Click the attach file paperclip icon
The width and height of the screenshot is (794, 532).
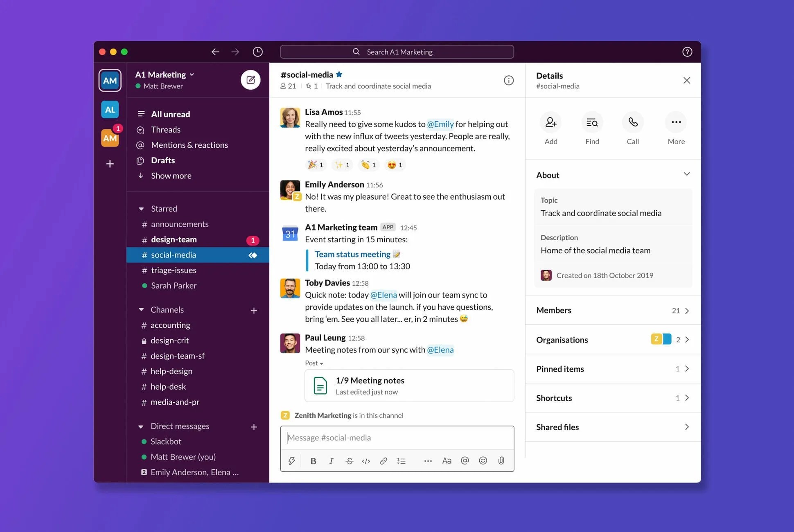coord(501,461)
